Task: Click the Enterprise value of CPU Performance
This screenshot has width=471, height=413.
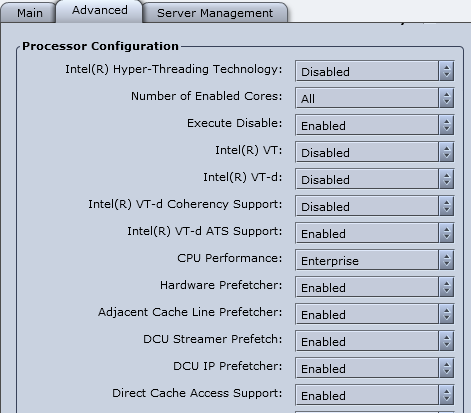Action: pyautogui.click(x=330, y=261)
